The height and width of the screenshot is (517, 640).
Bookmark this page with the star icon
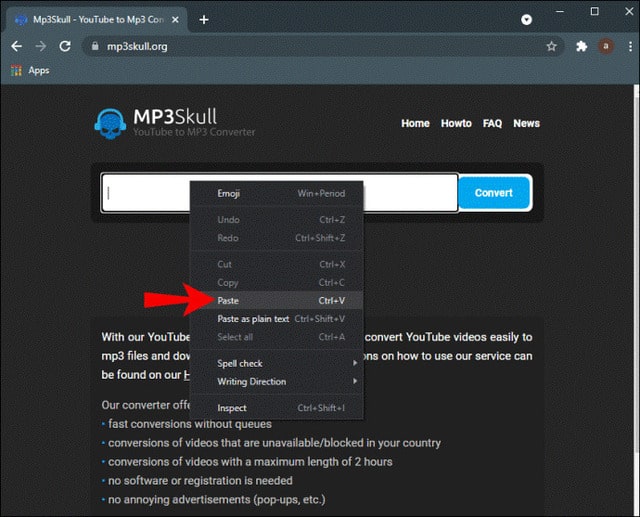tap(551, 46)
